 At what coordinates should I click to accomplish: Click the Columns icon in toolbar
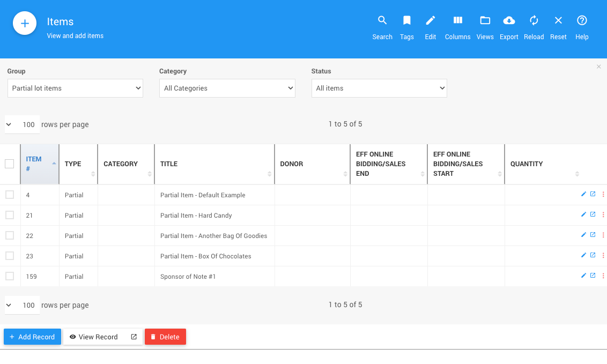point(457,21)
